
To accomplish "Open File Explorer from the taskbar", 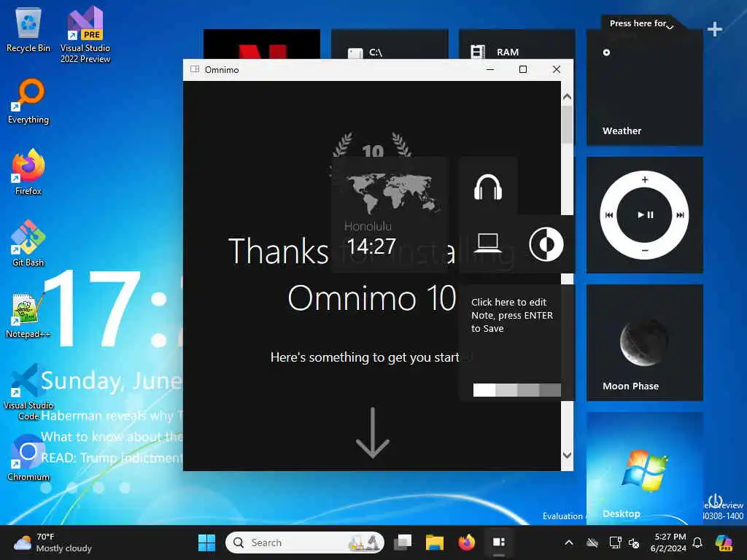I will point(435,542).
